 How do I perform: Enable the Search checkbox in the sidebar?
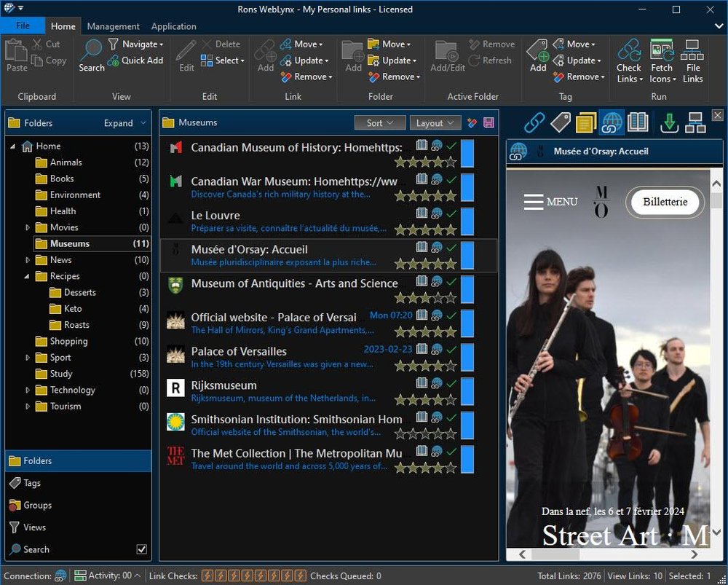point(143,549)
